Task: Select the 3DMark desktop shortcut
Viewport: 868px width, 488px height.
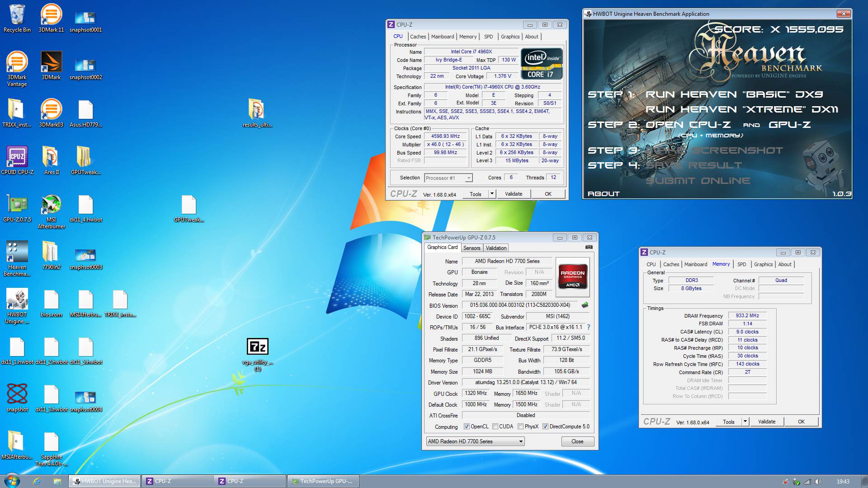Action: click(x=51, y=66)
